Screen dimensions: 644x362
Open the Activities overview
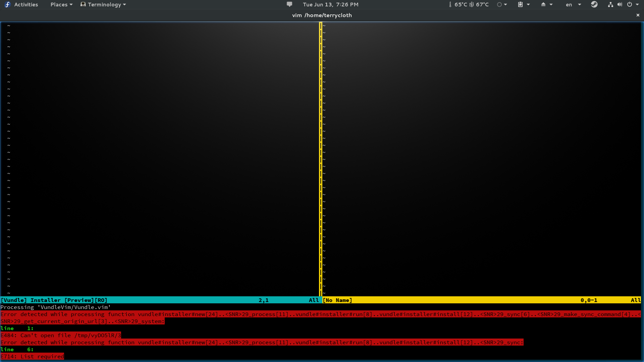click(x=26, y=4)
